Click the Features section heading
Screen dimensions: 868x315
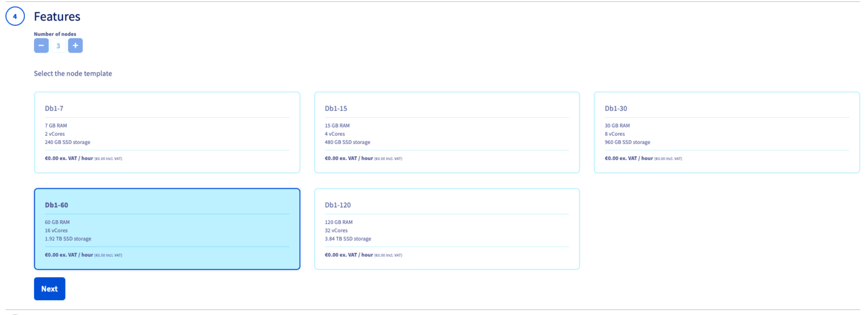click(57, 17)
